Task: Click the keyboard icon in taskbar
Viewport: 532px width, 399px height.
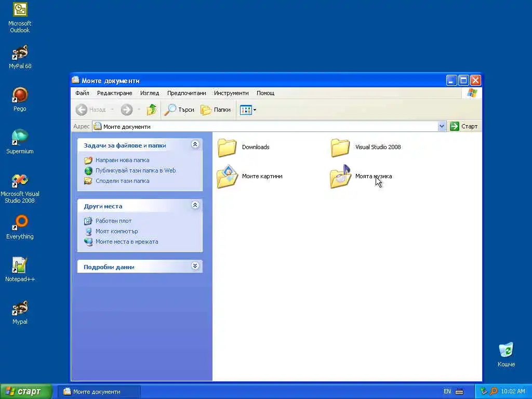Action: click(x=459, y=392)
